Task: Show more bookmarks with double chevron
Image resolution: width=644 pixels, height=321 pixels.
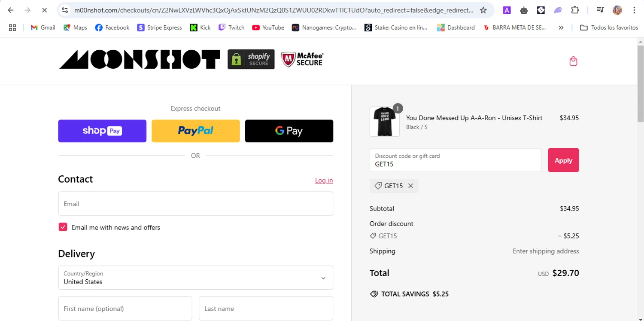Action: tap(561, 28)
